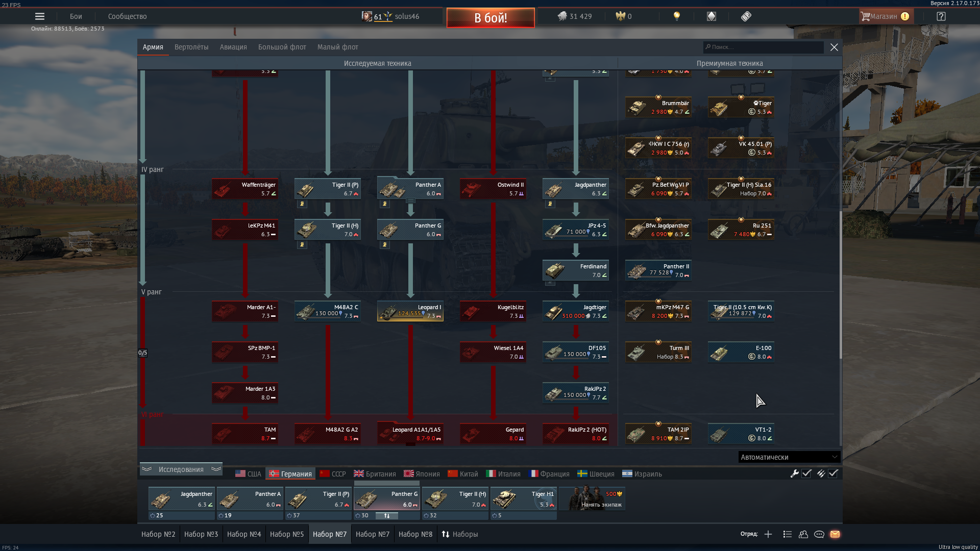Switch to the Малый флот tab
This screenshot has width=980, height=551.
pyautogui.click(x=338, y=47)
